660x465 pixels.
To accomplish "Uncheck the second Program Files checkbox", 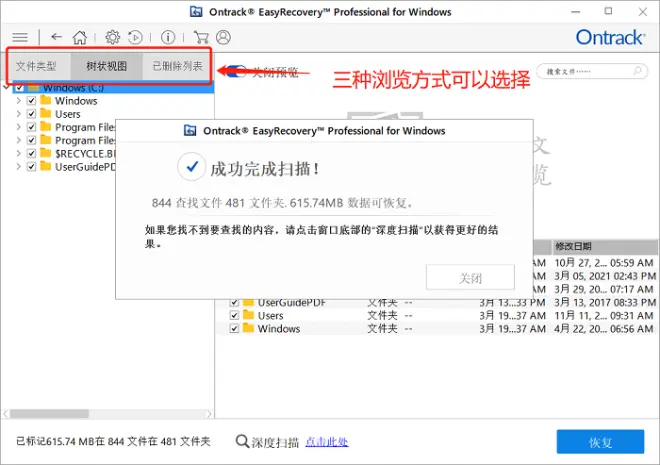I will click(x=31, y=140).
